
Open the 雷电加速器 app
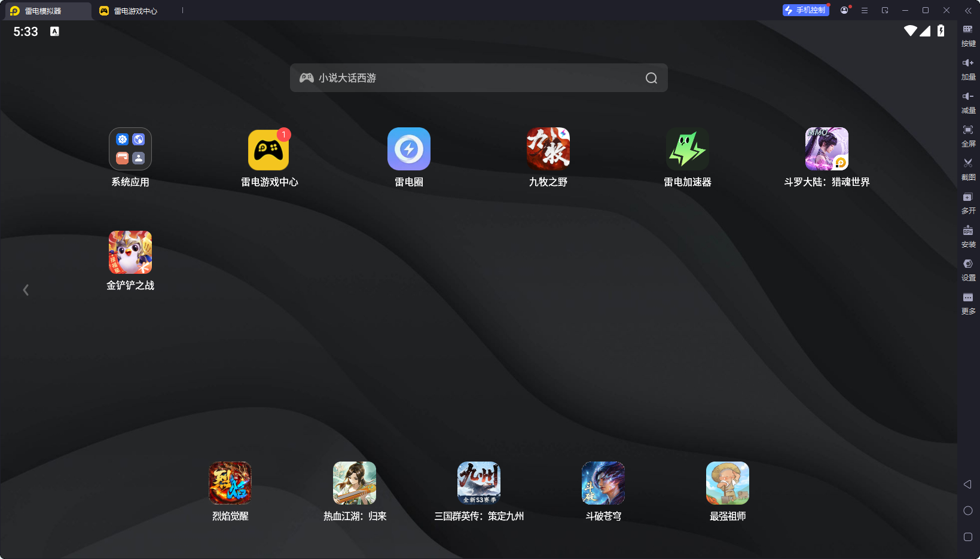688,149
